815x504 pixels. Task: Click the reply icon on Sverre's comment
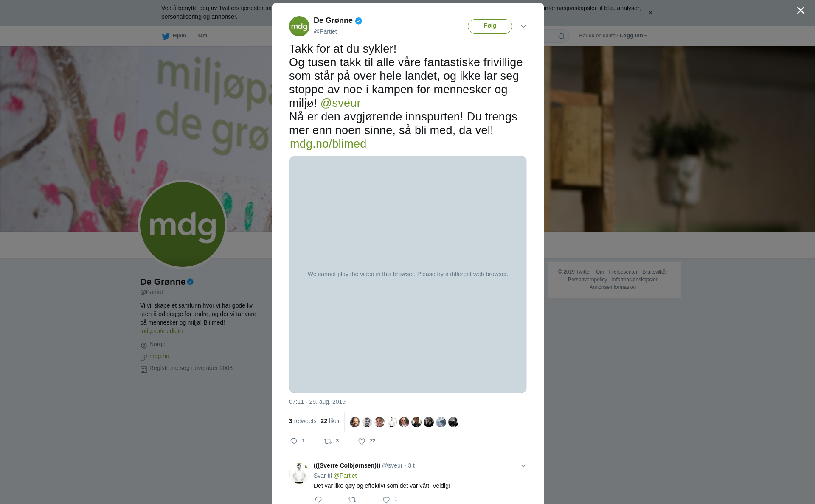[x=318, y=500]
